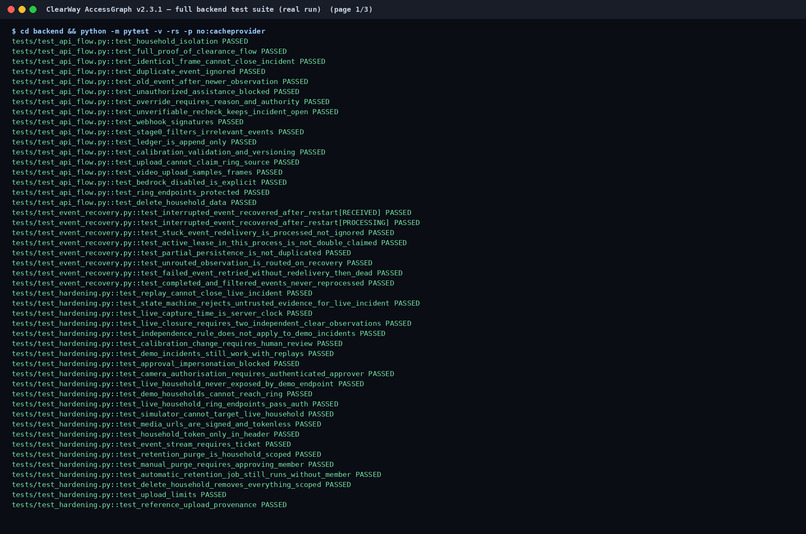Click the test_unrouted_observation_is_routed_on_recovery line

pyautogui.click(x=192, y=263)
